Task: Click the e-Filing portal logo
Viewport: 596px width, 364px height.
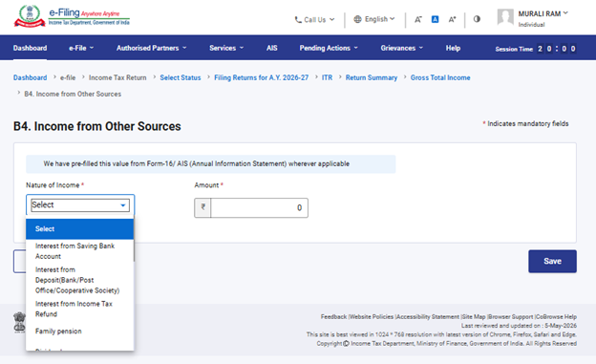Action: [72, 16]
